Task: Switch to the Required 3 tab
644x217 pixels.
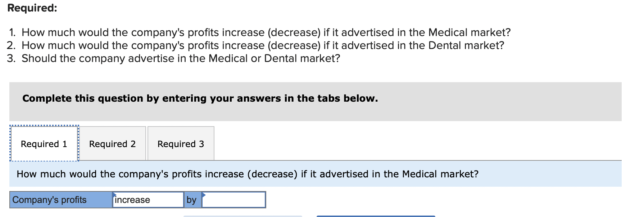Action: coord(180,144)
